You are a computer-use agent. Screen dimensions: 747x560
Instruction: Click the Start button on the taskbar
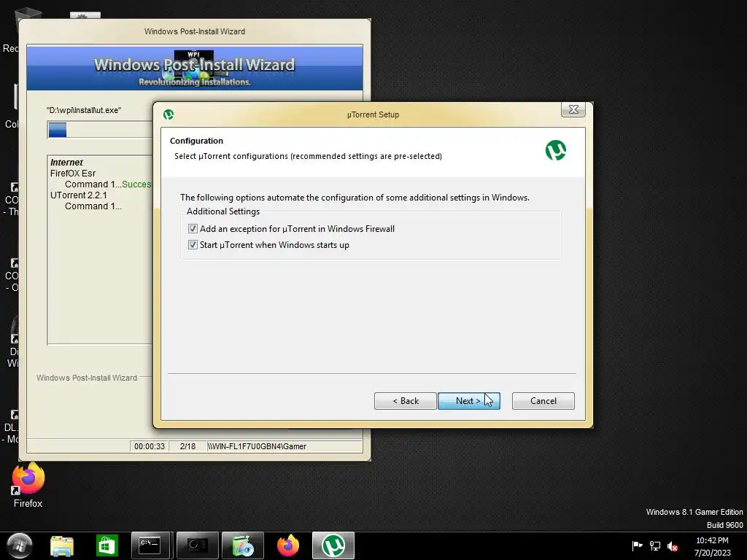click(19, 545)
